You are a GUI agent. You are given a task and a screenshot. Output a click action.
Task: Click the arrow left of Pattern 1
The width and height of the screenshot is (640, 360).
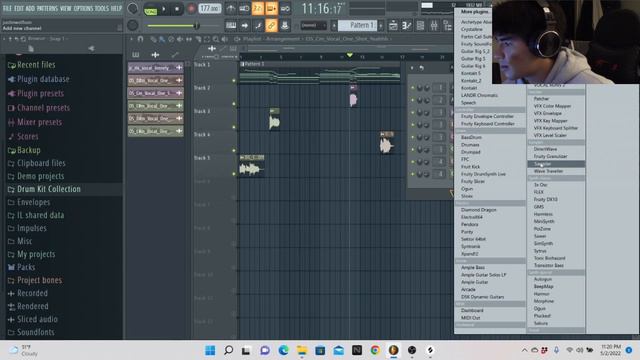[334, 25]
